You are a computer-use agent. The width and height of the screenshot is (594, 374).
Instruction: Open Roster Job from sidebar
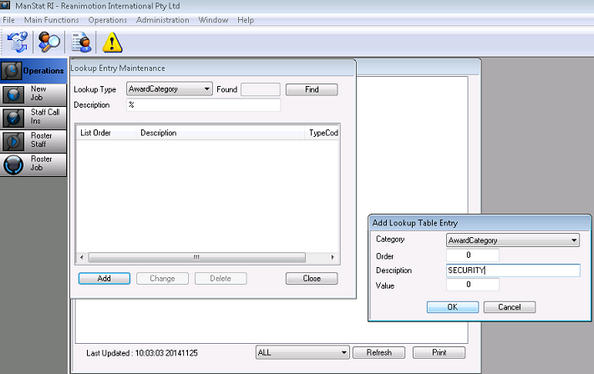(x=33, y=164)
